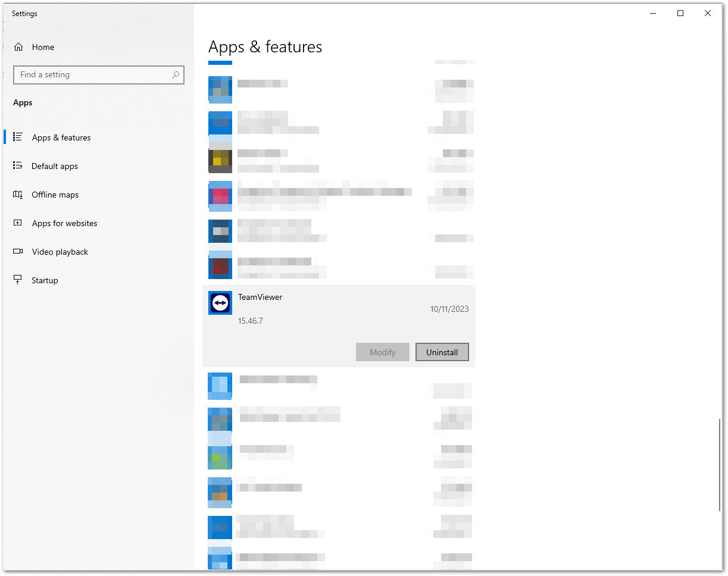Click the Apps for websites icon

pyautogui.click(x=18, y=223)
